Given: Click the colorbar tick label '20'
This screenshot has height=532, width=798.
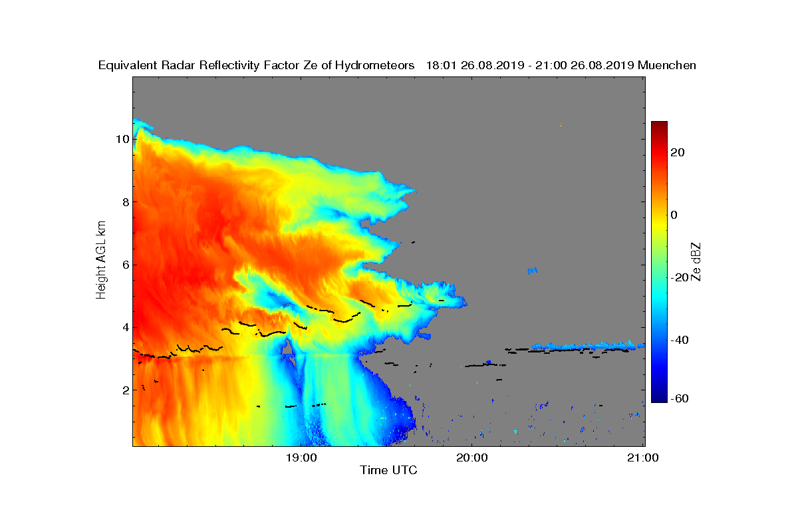Looking at the screenshot, I should click(x=679, y=152).
